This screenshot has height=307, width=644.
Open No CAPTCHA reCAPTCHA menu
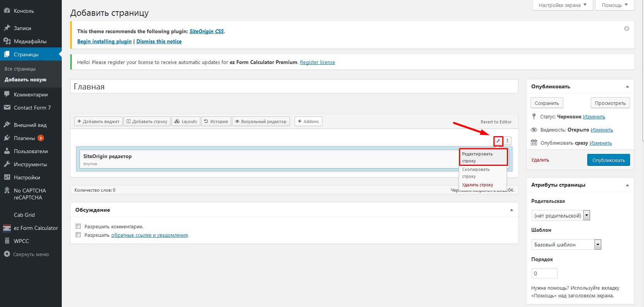pyautogui.click(x=31, y=194)
